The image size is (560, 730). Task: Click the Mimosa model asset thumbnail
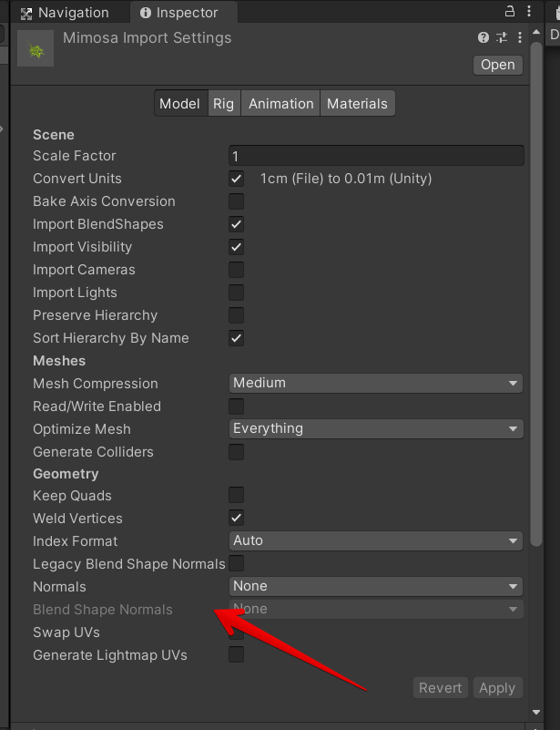point(36,49)
